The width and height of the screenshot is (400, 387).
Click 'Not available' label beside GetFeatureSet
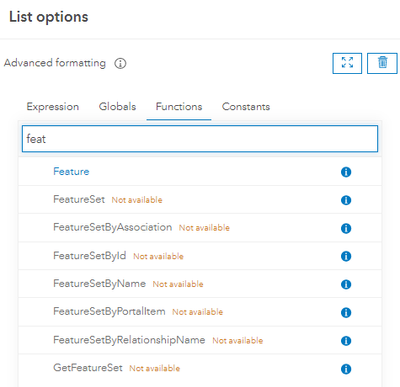tap(155, 368)
